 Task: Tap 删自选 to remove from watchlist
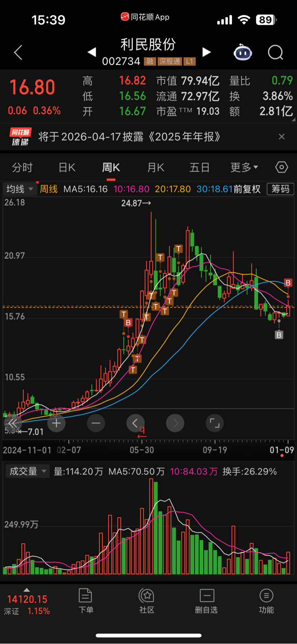[207, 601]
